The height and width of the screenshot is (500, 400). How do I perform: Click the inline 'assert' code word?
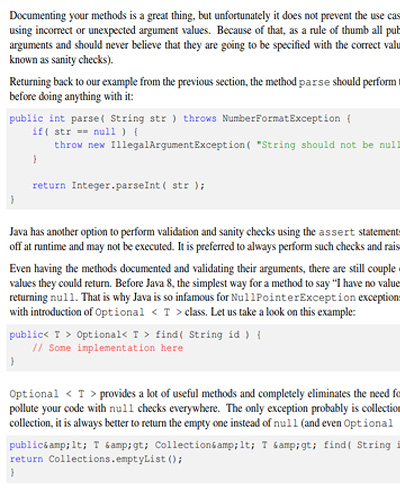pos(337,232)
